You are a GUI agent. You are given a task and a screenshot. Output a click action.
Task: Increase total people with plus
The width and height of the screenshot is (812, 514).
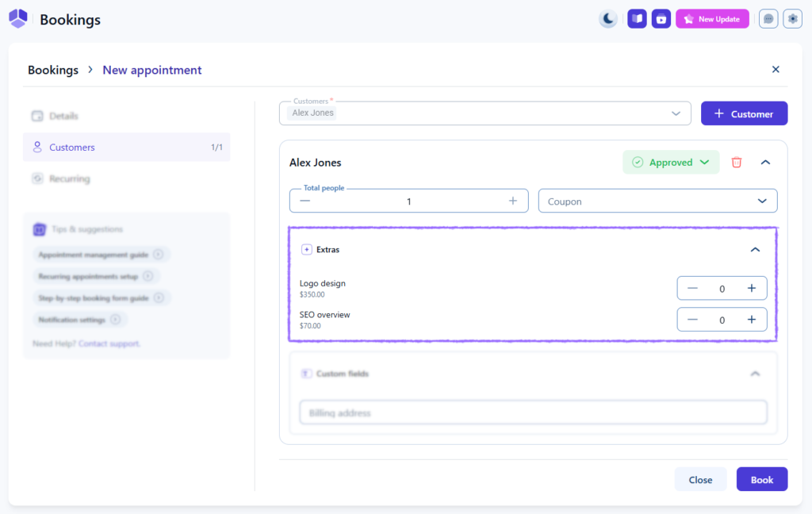pyautogui.click(x=513, y=201)
